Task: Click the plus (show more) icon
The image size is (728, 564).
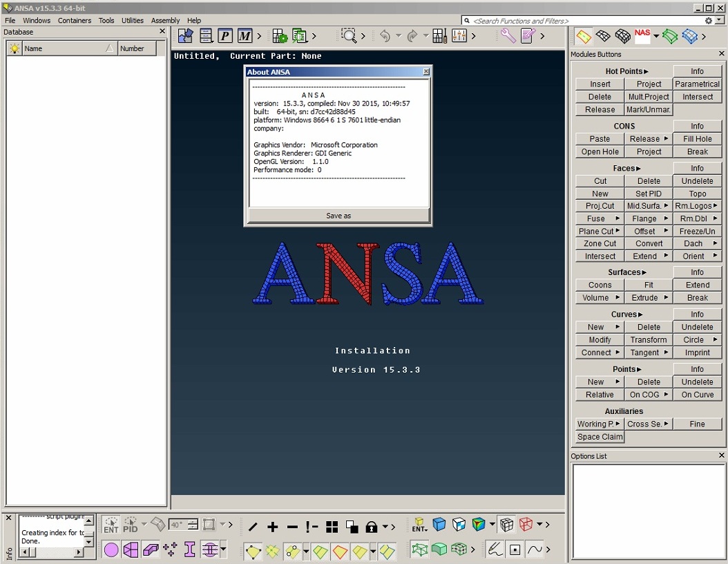Action: coord(273,527)
